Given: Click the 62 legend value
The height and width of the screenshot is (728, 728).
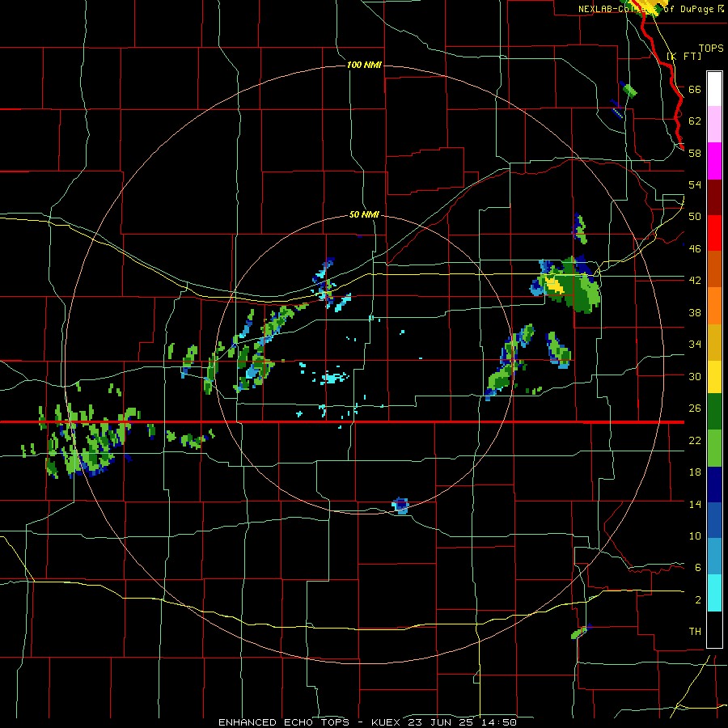Looking at the screenshot, I should click(695, 121).
